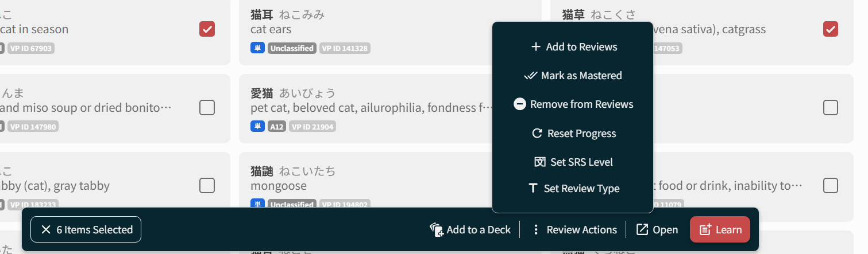Click the T icon for Set Review Type
868x254 pixels.
[x=533, y=189]
